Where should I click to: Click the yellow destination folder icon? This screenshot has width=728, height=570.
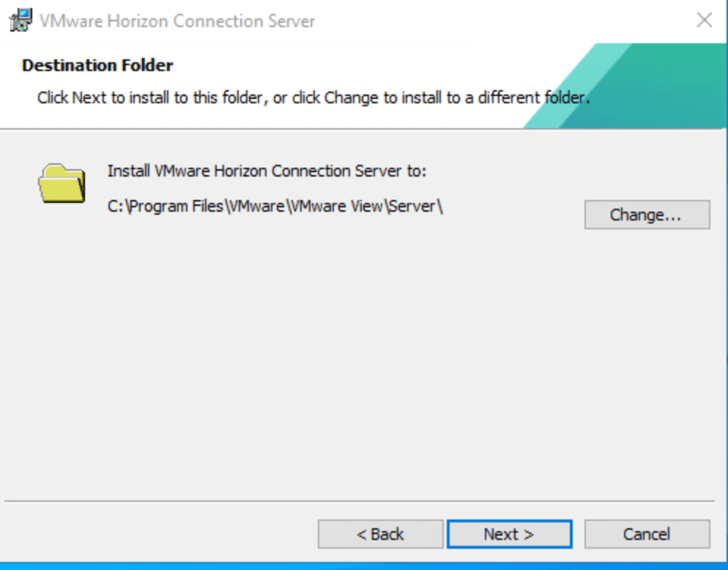tap(62, 183)
